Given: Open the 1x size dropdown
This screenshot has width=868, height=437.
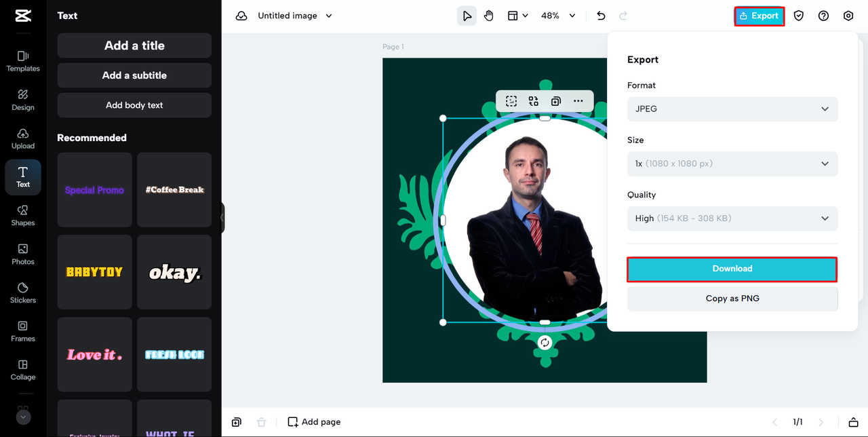Looking at the screenshot, I should (x=732, y=164).
